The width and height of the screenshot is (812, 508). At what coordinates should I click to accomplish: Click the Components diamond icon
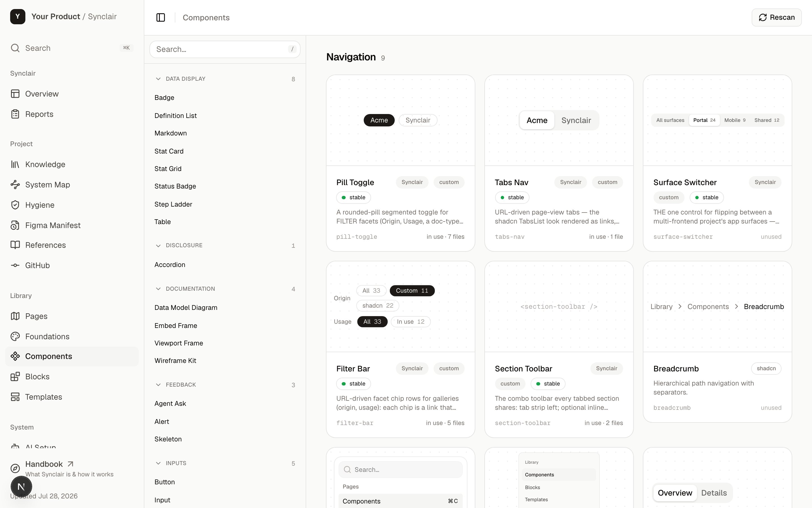[15, 356]
